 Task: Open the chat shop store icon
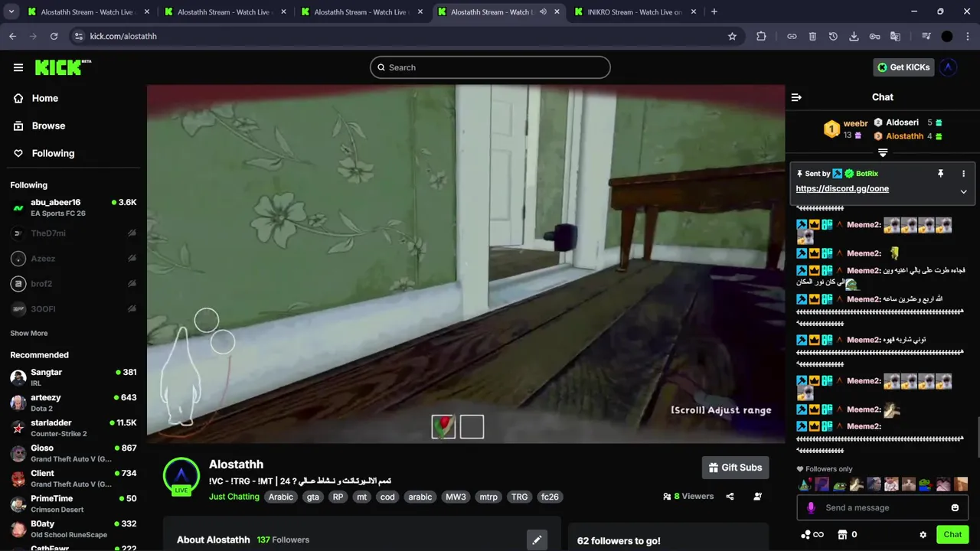(x=842, y=535)
